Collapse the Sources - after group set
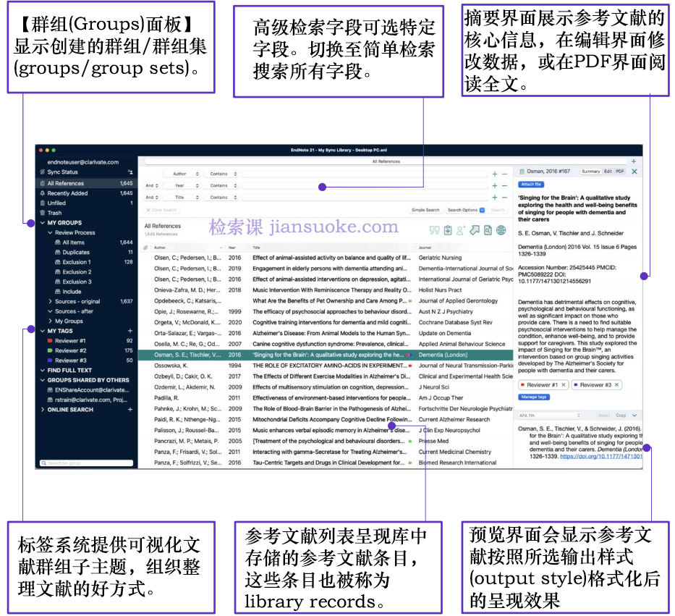The image size is (675, 616). coord(50,311)
